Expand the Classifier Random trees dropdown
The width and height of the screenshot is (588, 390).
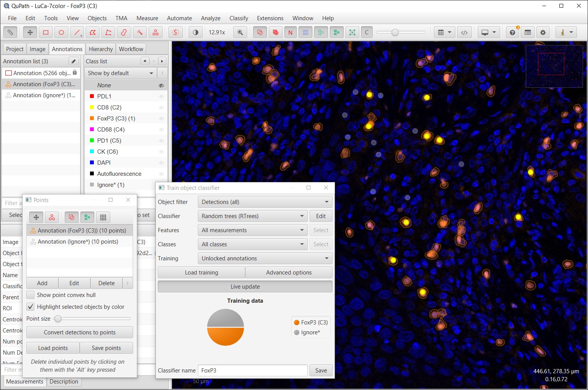pos(252,216)
